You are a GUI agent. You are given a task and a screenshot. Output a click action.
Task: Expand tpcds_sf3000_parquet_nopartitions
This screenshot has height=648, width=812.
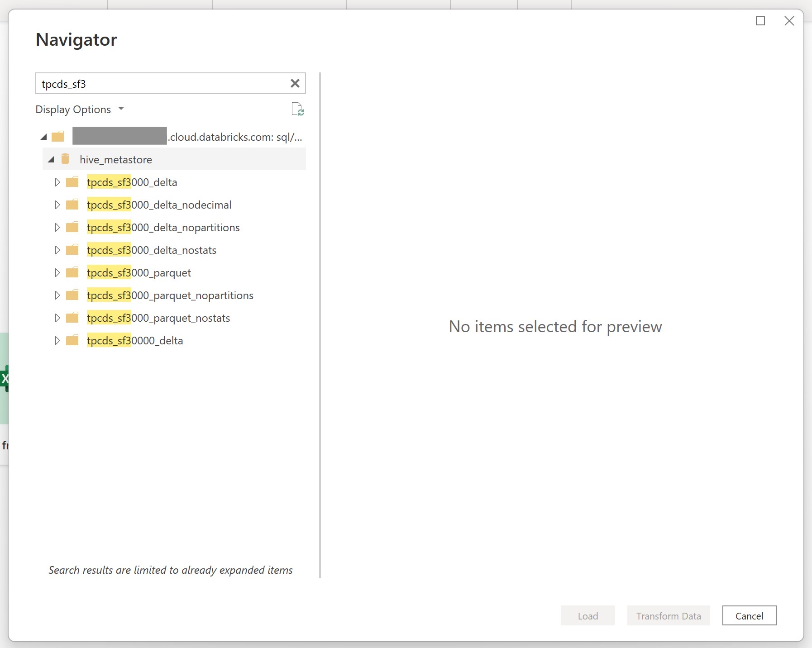tap(57, 295)
